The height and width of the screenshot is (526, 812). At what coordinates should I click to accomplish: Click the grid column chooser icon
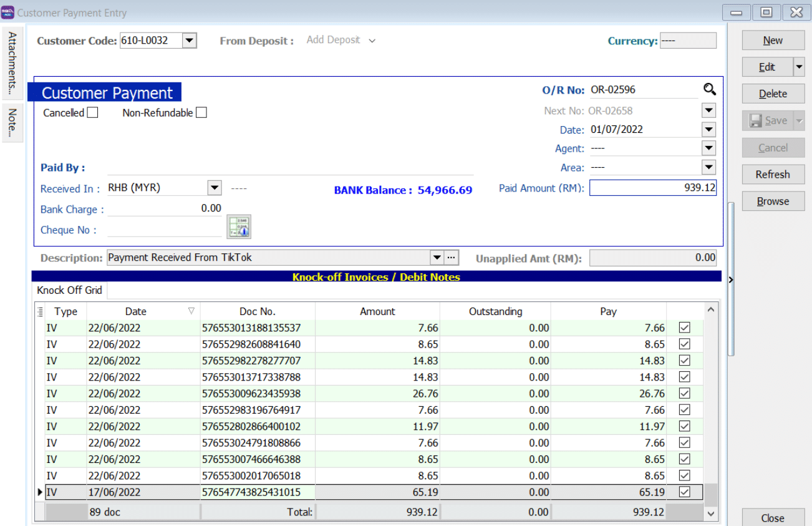(x=41, y=311)
